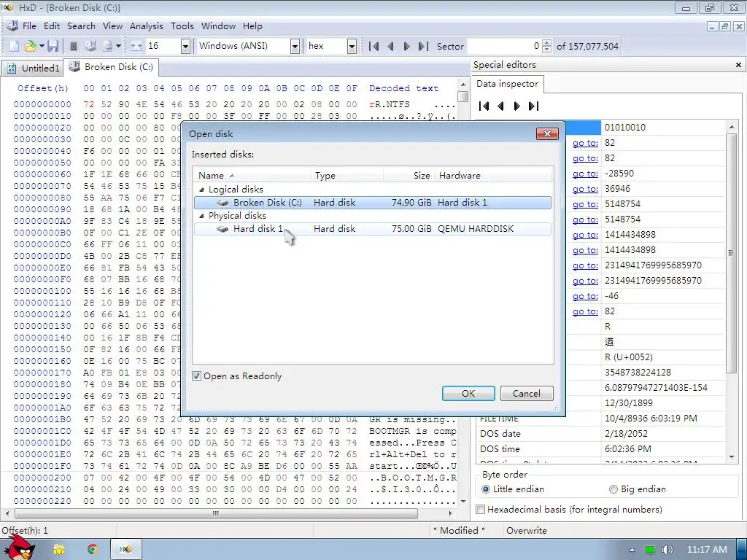Sort disks by Size column header
This screenshot has height=560, width=747.
tap(409, 175)
